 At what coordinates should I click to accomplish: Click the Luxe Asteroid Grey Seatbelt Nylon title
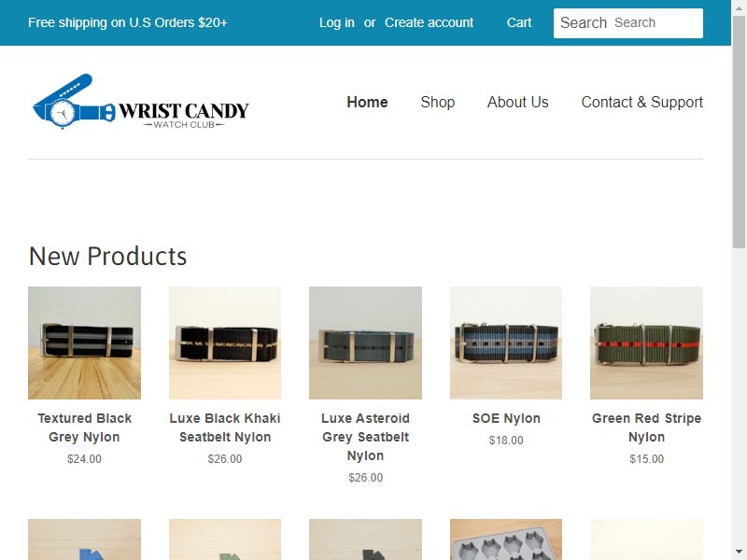tap(365, 437)
